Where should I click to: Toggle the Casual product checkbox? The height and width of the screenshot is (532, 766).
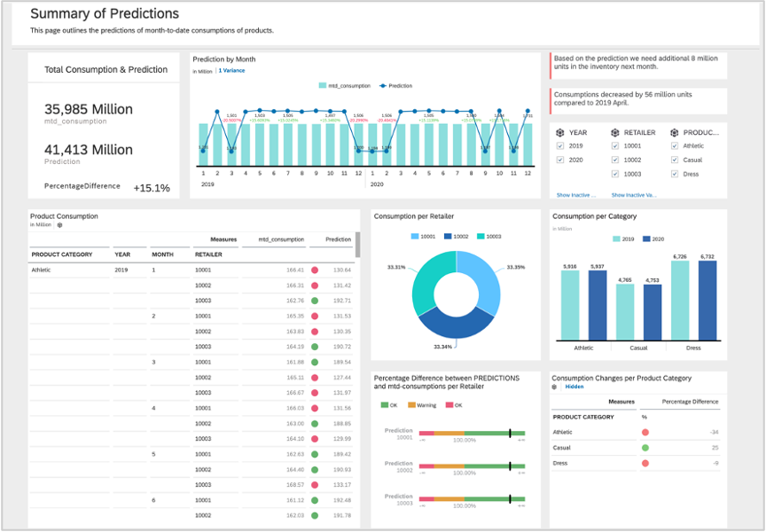[675, 160]
